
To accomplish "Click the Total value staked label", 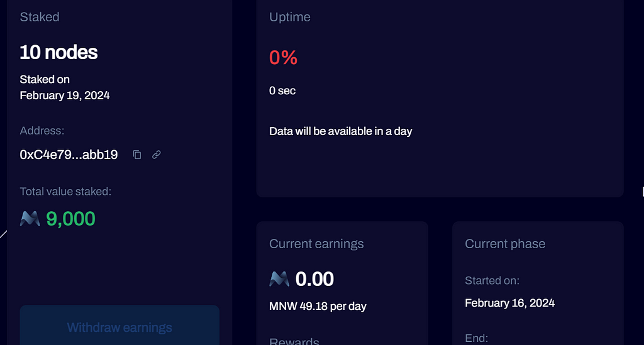I will point(65,192).
